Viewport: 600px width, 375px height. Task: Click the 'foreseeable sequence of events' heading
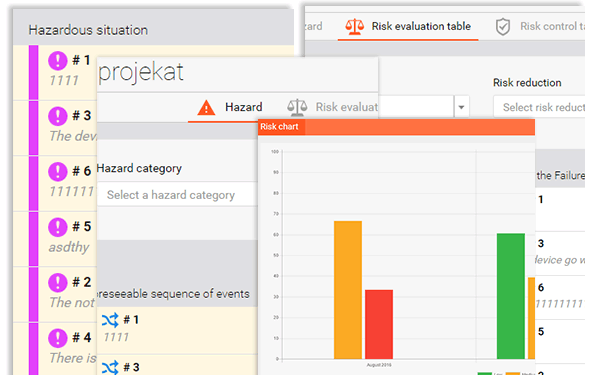173,294
